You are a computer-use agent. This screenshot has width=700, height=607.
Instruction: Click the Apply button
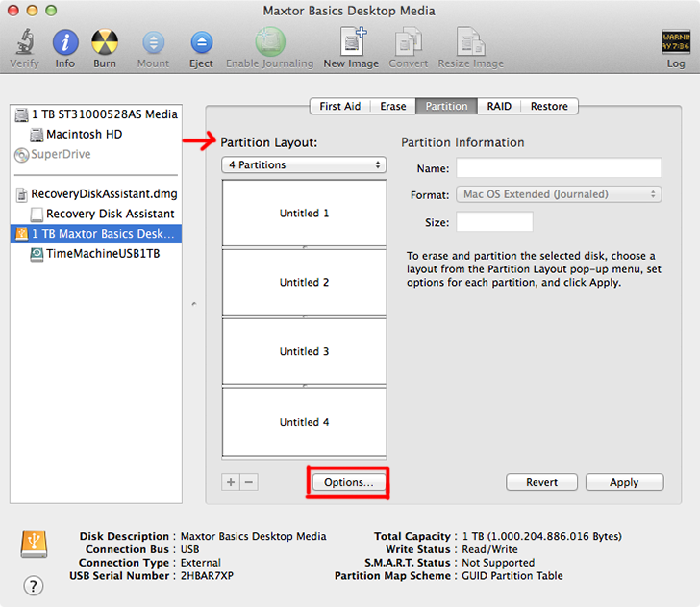(x=625, y=482)
